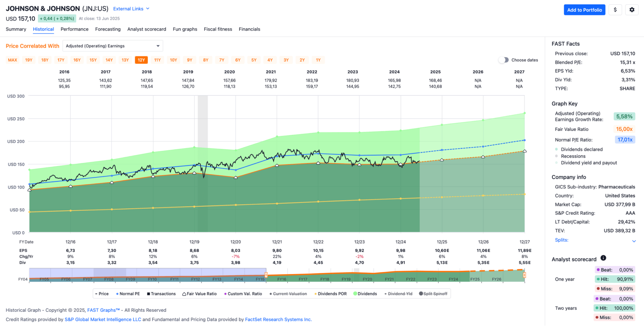Click the Fair Value Ratio triangle legend icon

point(184,294)
